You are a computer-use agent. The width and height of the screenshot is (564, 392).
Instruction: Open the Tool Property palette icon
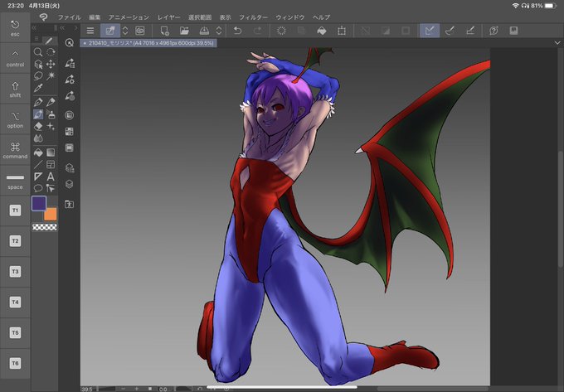coord(70,80)
